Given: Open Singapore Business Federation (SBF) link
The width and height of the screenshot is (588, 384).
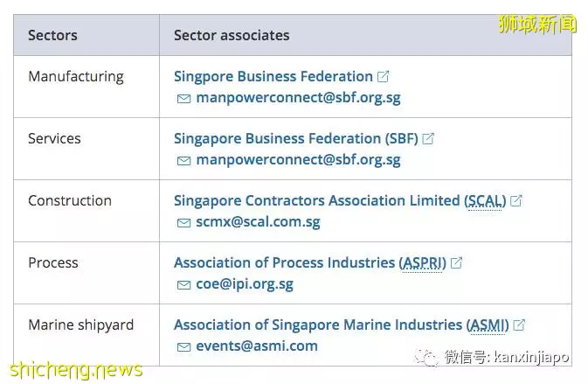Looking at the screenshot, I should pyautogui.click(x=296, y=139).
